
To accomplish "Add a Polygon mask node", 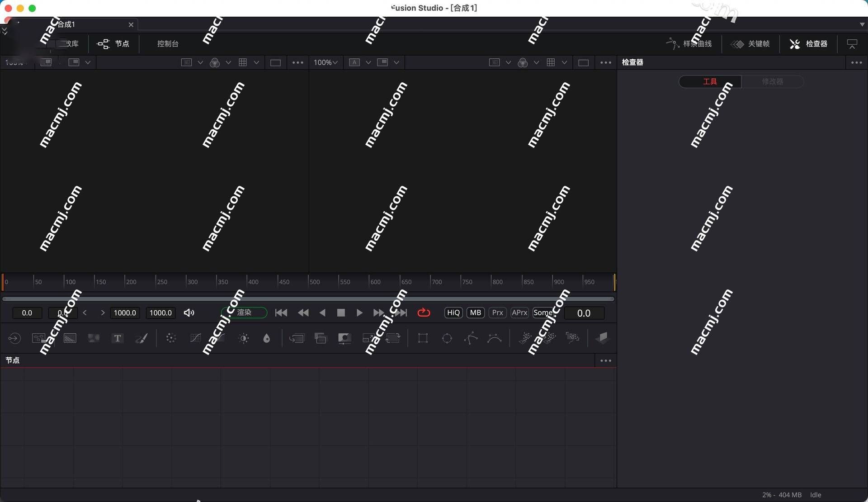I will (471, 338).
